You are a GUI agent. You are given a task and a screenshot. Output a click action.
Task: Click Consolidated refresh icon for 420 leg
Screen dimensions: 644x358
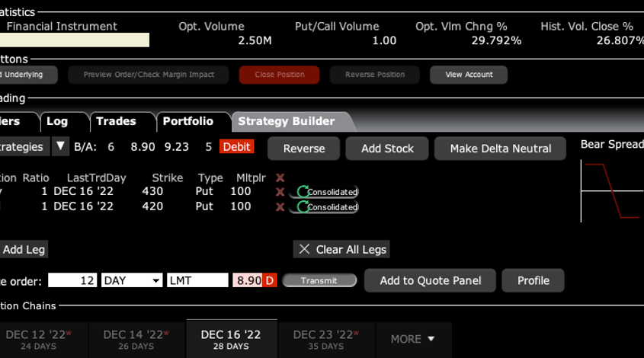(x=303, y=206)
